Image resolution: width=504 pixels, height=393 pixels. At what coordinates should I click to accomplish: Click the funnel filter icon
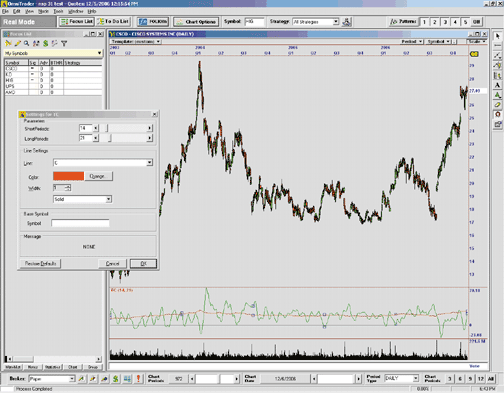tap(64, 43)
